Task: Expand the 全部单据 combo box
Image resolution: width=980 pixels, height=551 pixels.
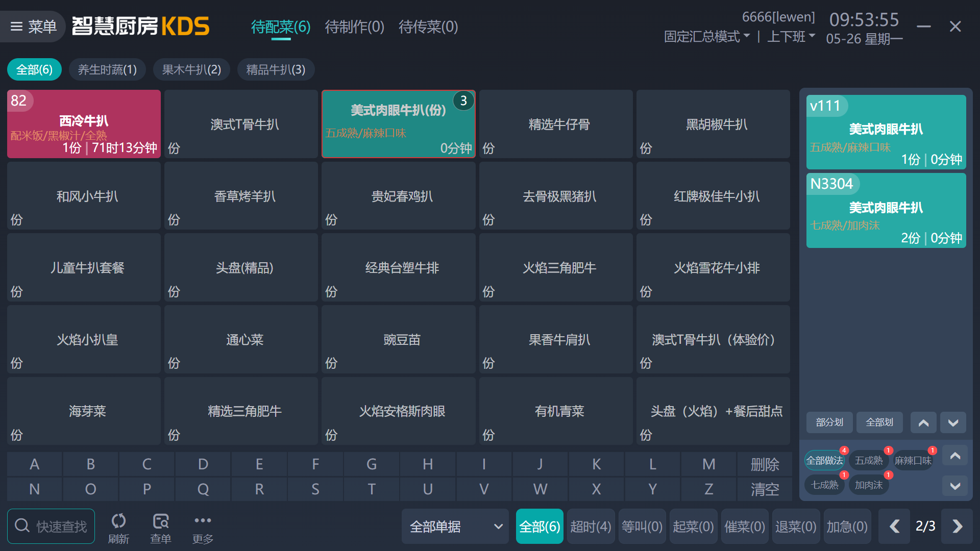Action: (455, 526)
